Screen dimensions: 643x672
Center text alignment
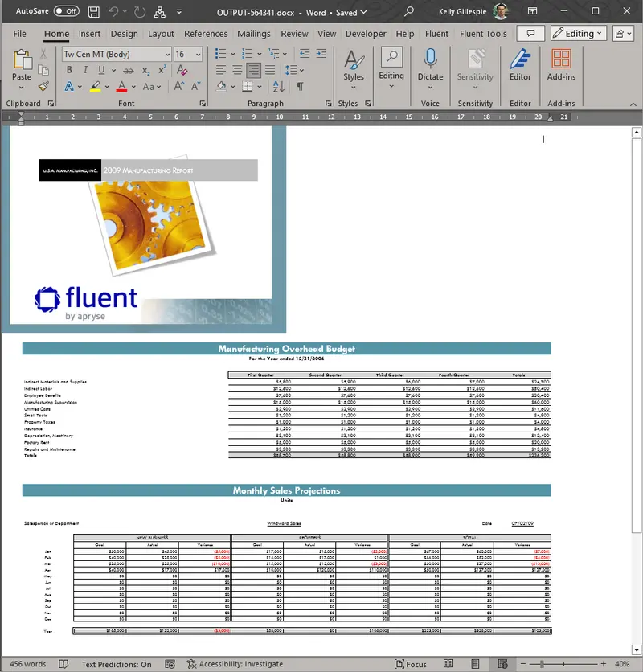point(237,70)
